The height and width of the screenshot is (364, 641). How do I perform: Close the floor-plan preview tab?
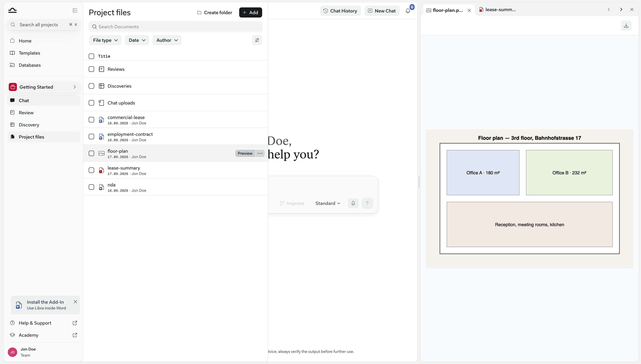click(x=469, y=10)
